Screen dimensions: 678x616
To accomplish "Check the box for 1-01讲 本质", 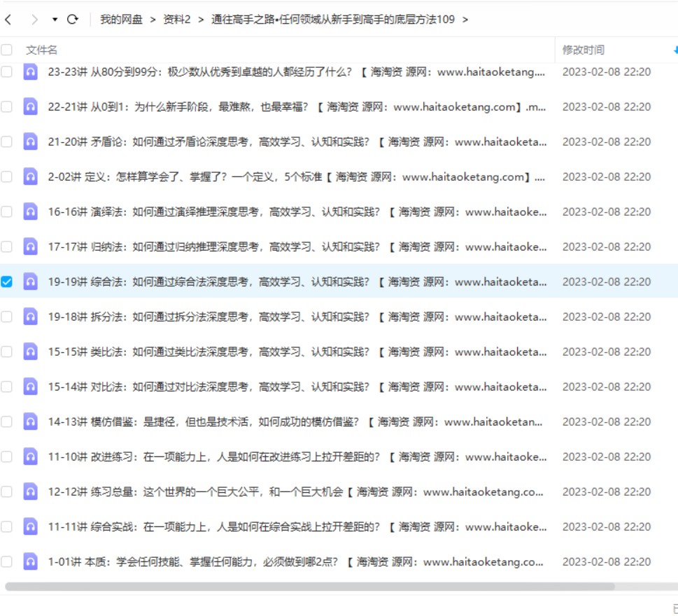I will click(x=6, y=562).
